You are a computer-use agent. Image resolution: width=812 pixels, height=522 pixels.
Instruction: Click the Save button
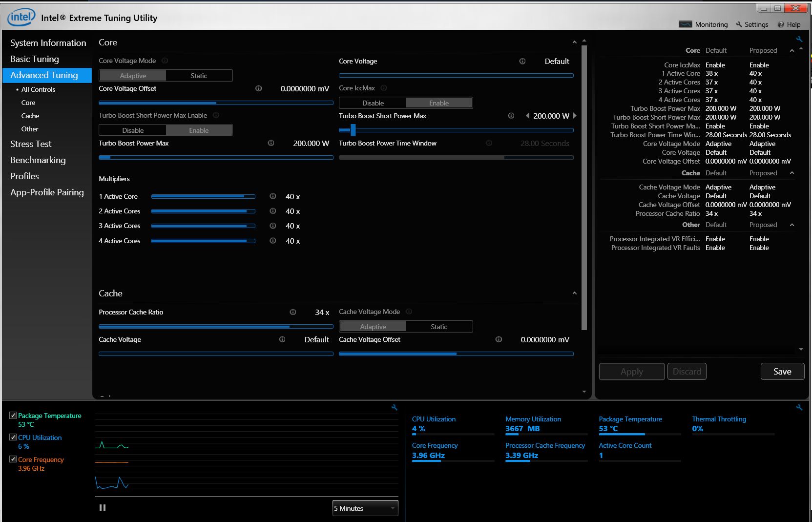click(x=782, y=372)
